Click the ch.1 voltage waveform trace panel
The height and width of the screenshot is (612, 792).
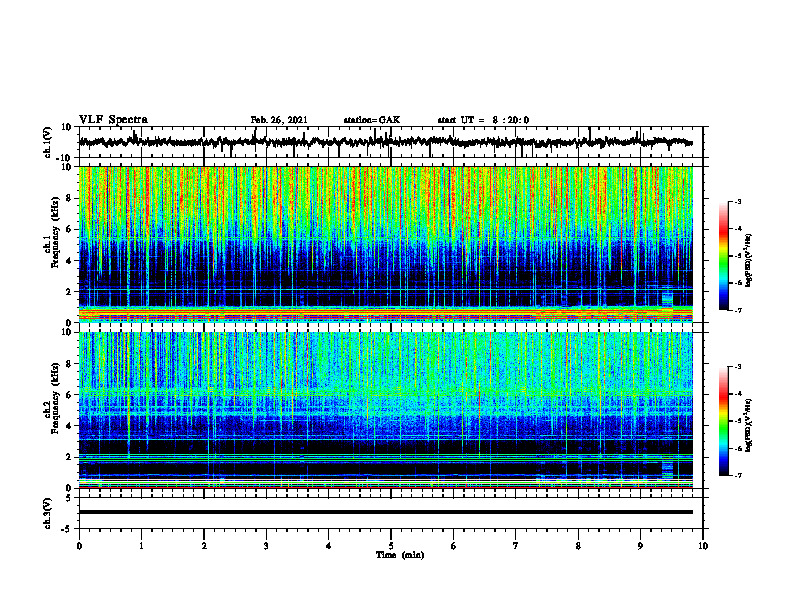[391, 142]
